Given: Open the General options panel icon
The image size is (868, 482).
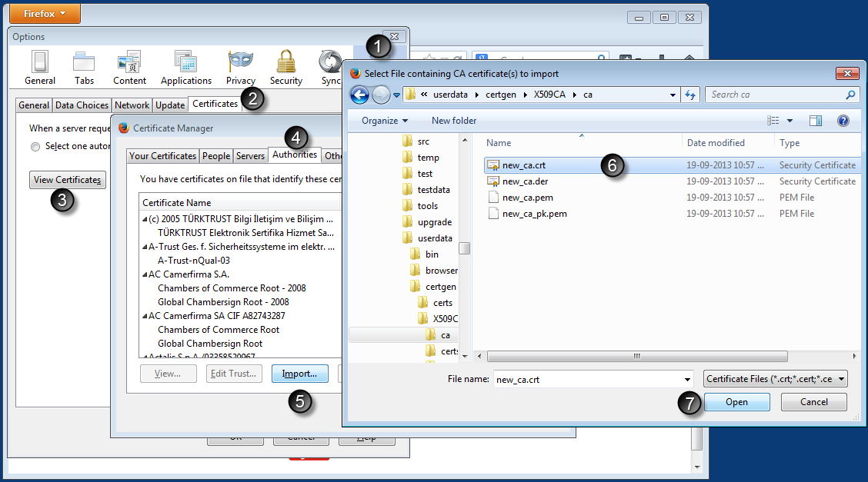Looking at the screenshot, I should point(40,61).
